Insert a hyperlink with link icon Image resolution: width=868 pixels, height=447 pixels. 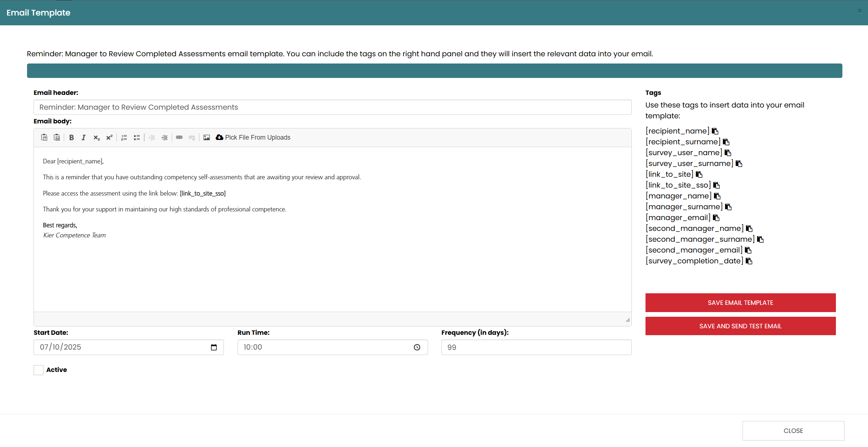click(x=179, y=137)
